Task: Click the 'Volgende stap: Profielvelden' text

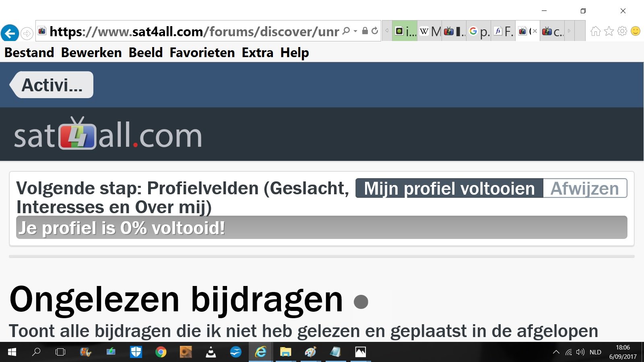Action: 183,197
